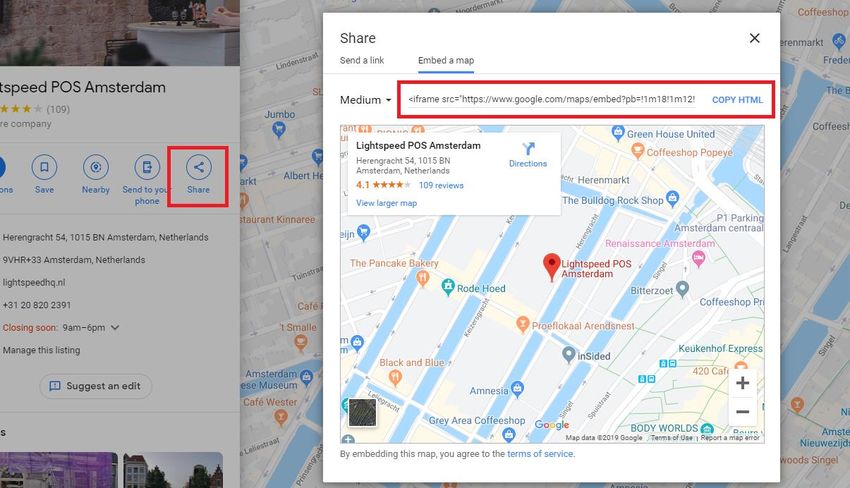Click COPY HTML button
The height and width of the screenshot is (488, 850).
(x=737, y=100)
